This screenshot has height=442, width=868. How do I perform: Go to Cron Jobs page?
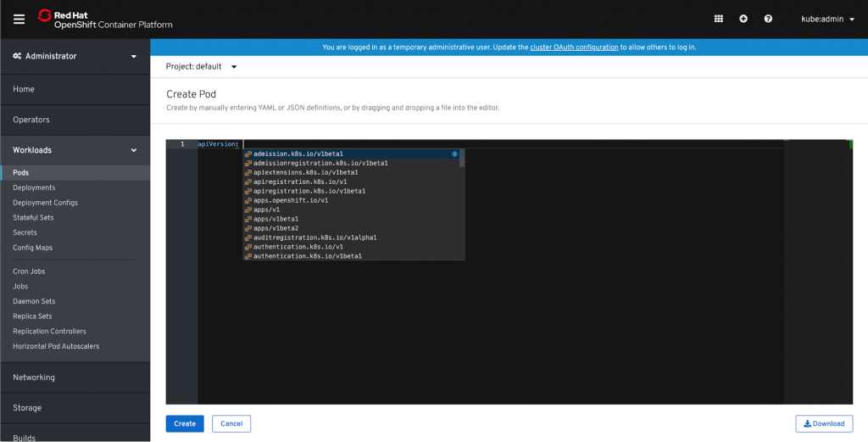pos(29,271)
